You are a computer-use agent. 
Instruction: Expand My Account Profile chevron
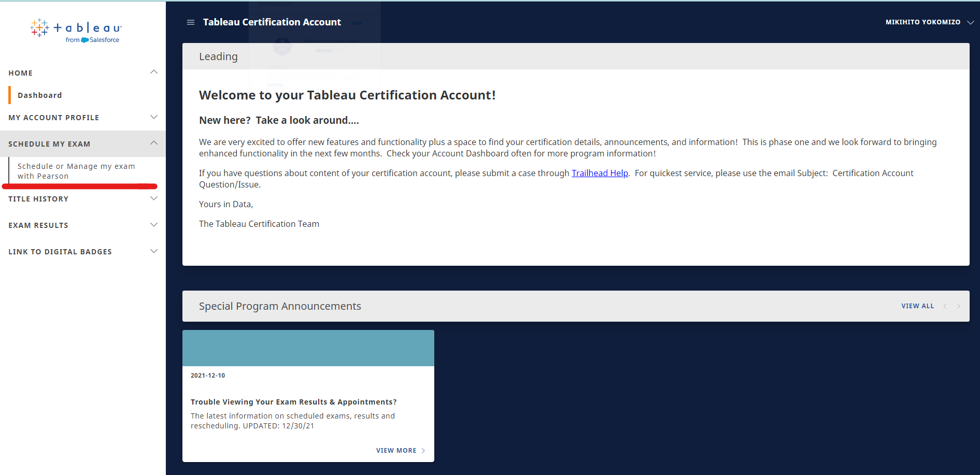pos(154,117)
